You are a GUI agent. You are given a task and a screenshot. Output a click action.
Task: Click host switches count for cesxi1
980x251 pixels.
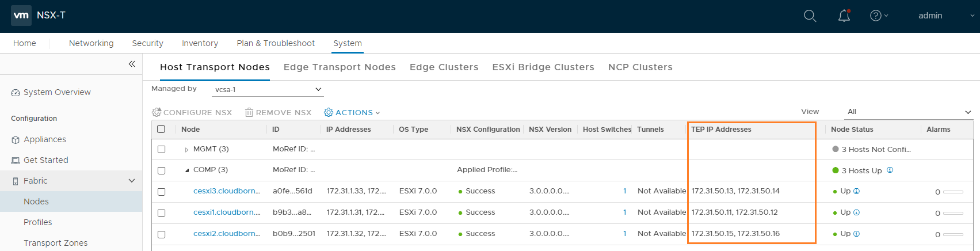(624, 212)
